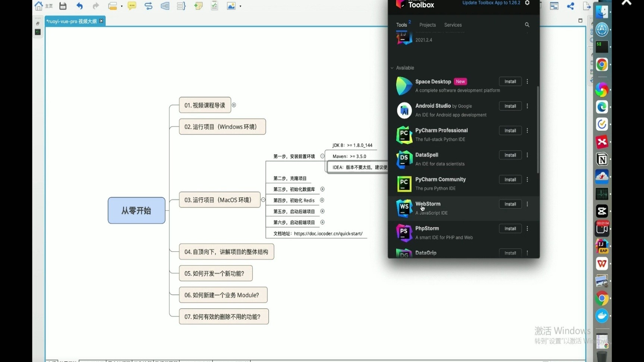Collapse the Available section in Toolbox

[x=392, y=68]
